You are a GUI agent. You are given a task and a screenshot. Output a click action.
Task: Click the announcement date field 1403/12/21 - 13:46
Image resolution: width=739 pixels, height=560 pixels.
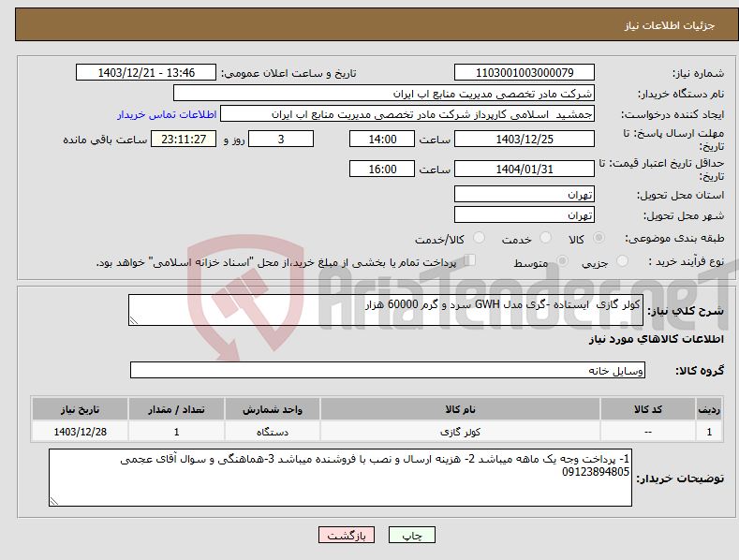point(146,73)
